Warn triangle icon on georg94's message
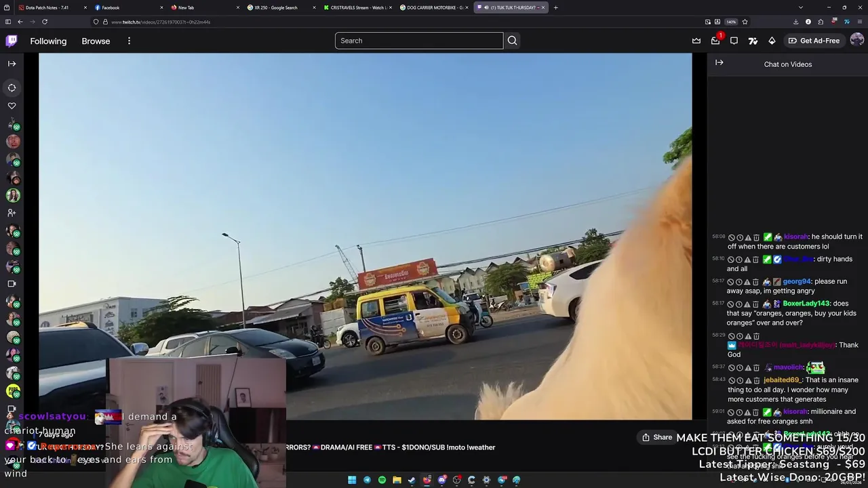This screenshot has height=488, width=868. [x=748, y=283]
